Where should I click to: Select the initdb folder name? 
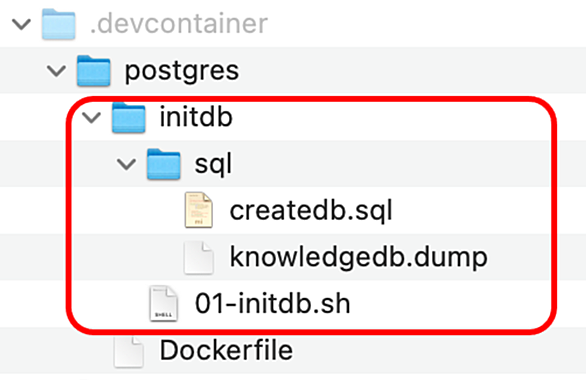coord(196,117)
